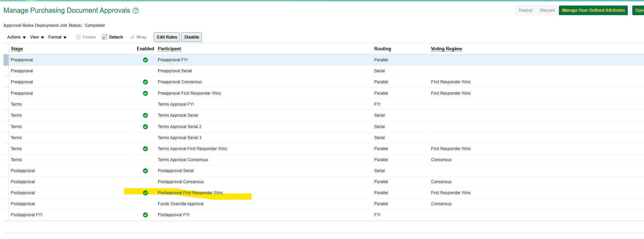
Task: Open the Actions dropdown menu
Action: pyautogui.click(x=17, y=37)
